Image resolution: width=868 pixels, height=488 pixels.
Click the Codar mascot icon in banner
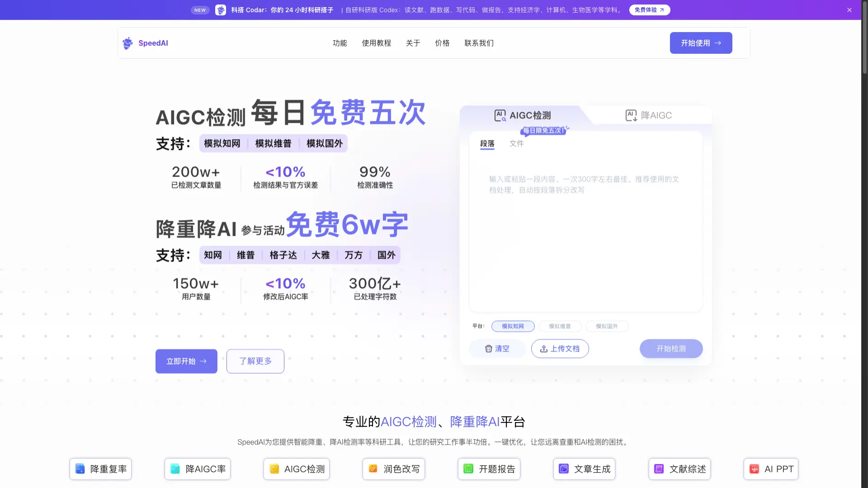221,10
